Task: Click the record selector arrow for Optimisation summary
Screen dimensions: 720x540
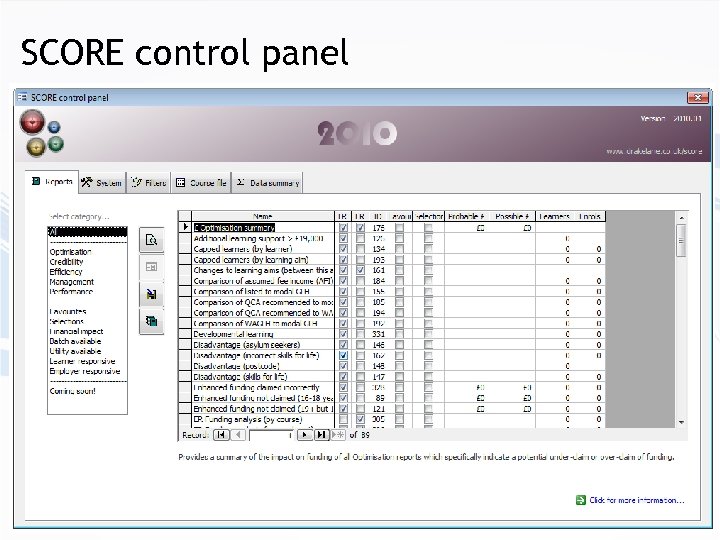Action: pos(185,227)
